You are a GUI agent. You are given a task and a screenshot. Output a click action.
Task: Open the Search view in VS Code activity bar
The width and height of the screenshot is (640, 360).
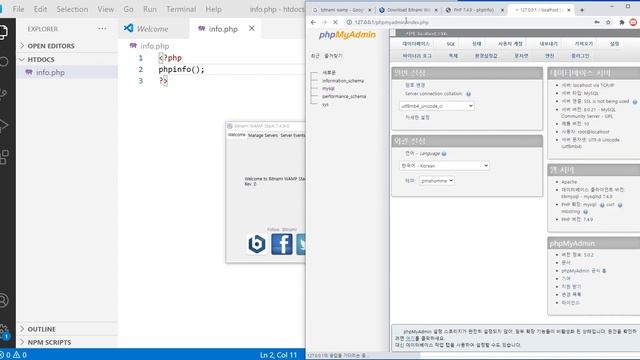click(3, 62)
